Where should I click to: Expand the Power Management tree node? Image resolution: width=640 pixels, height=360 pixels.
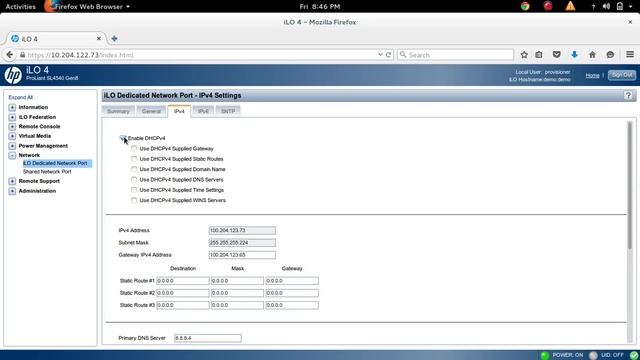12,146
